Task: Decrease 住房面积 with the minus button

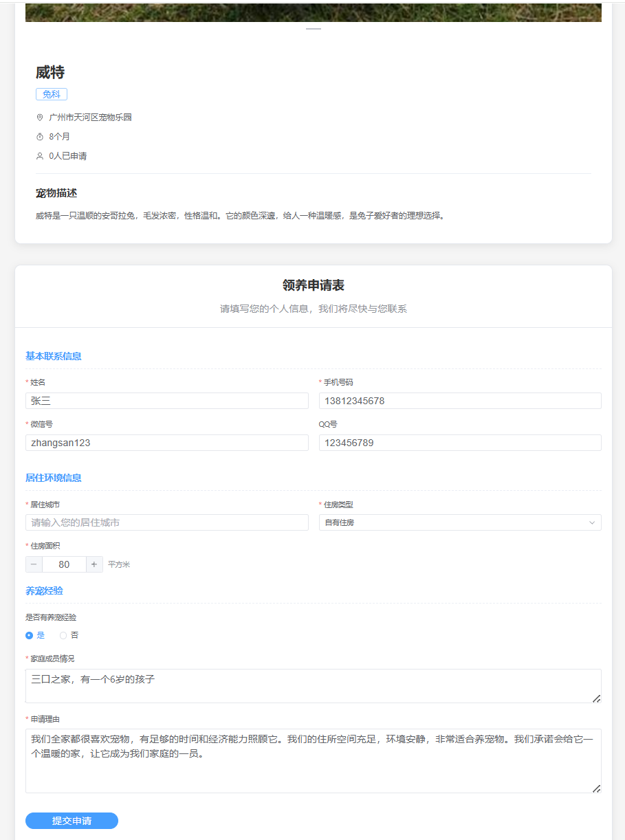Action: (x=34, y=564)
